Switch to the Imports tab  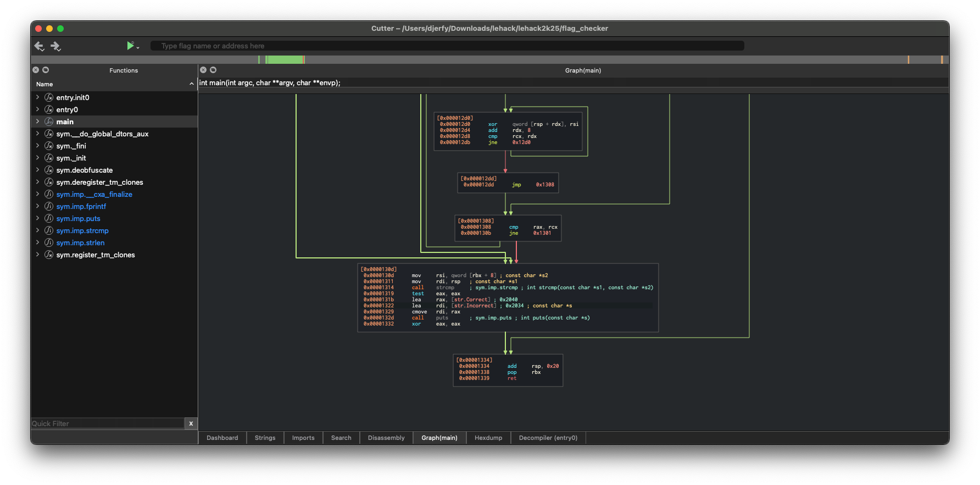tap(303, 438)
